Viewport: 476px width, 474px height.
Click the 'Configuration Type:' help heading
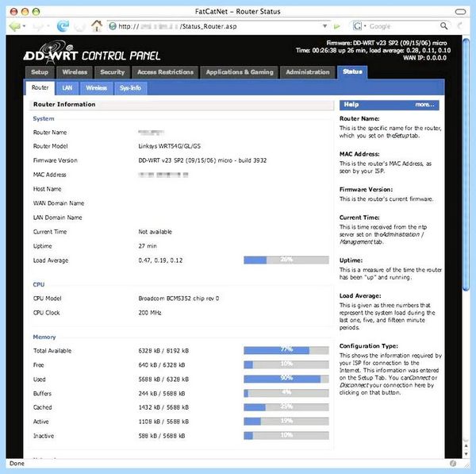pos(369,346)
